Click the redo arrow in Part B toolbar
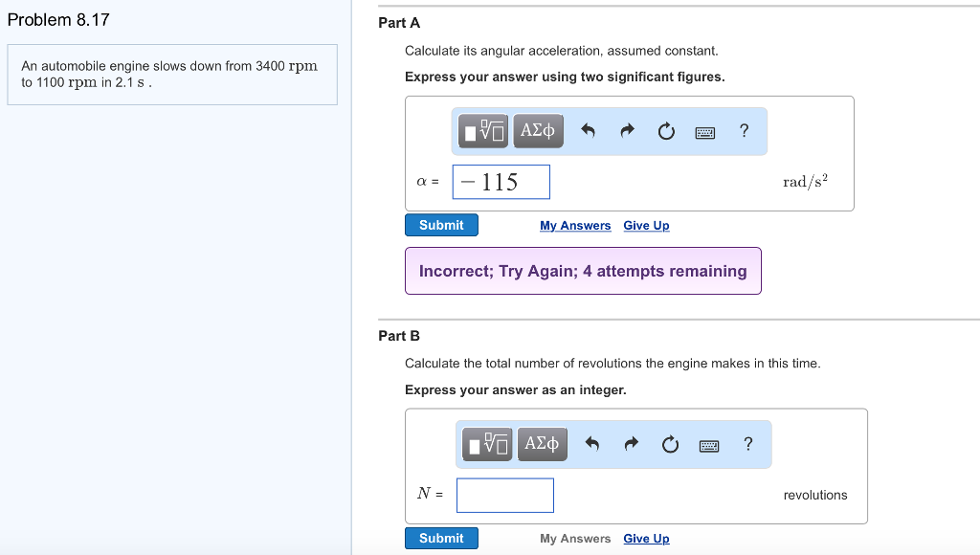This screenshot has height=555, width=980. [631, 444]
